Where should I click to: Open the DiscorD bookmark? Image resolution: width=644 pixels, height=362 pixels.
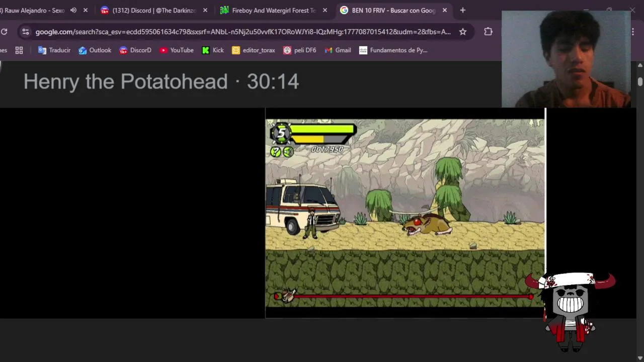pyautogui.click(x=135, y=50)
